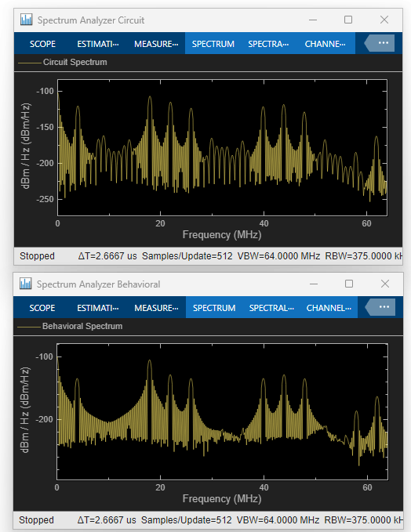Image resolution: width=411 pixels, height=532 pixels.
Task: Select CHANNEL tab in Behavioral analyzer
Action: coord(329,308)
